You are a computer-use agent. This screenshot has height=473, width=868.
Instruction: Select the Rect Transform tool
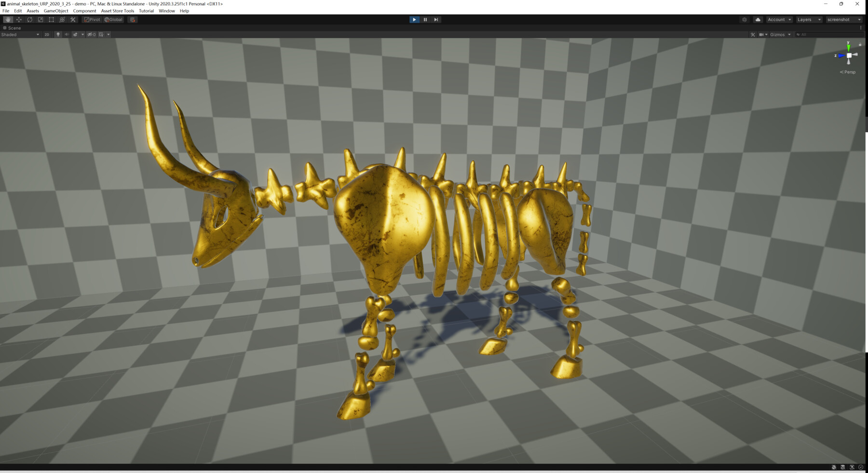tap(51, 19)
